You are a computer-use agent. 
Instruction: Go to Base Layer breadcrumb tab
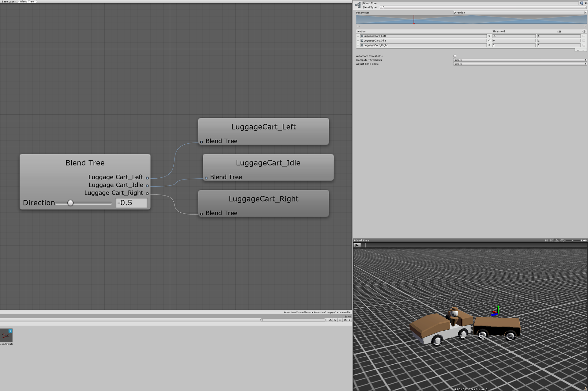point(9,2)
